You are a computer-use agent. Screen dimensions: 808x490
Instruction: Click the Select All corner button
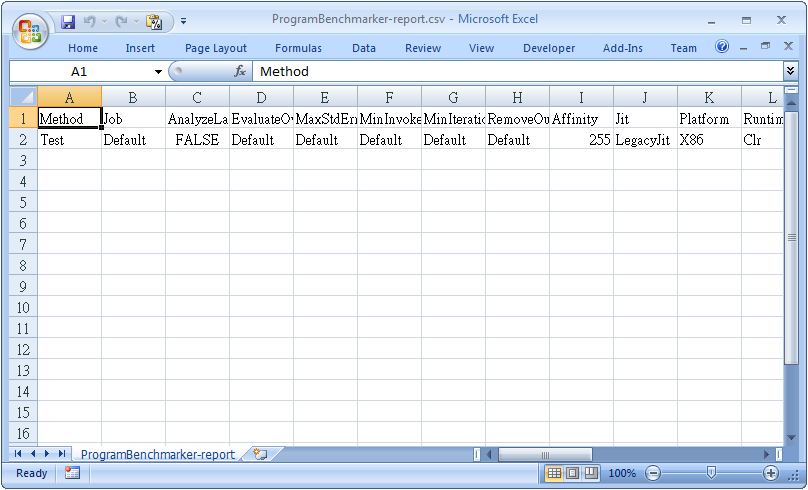23,96
